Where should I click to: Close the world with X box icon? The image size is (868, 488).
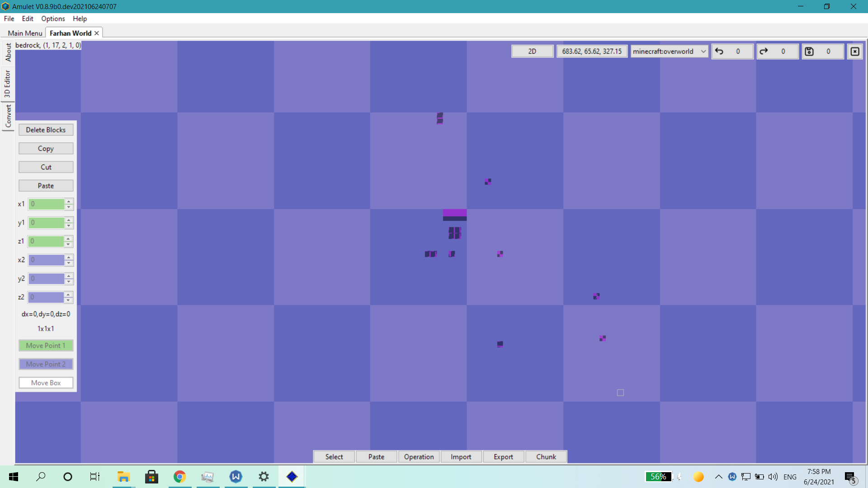click(x=855, y=52)
